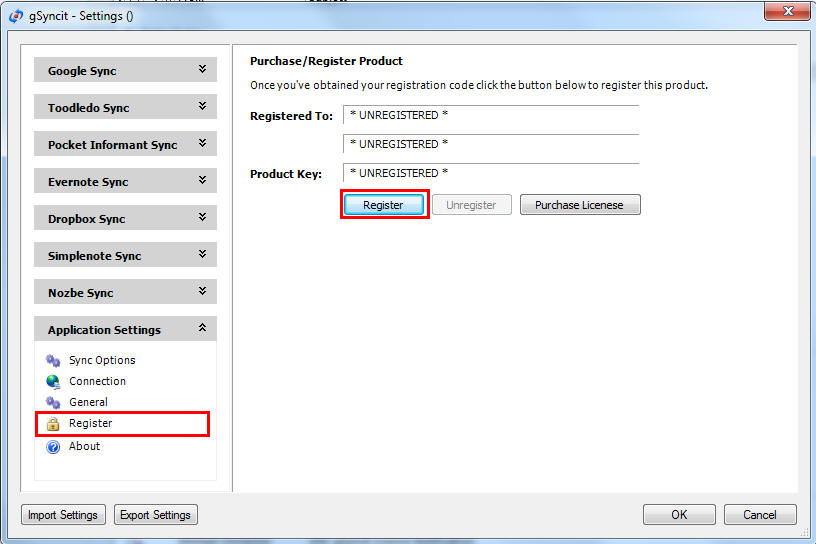
Task: Select the Connection settings entry
Action: coord(97,381)
